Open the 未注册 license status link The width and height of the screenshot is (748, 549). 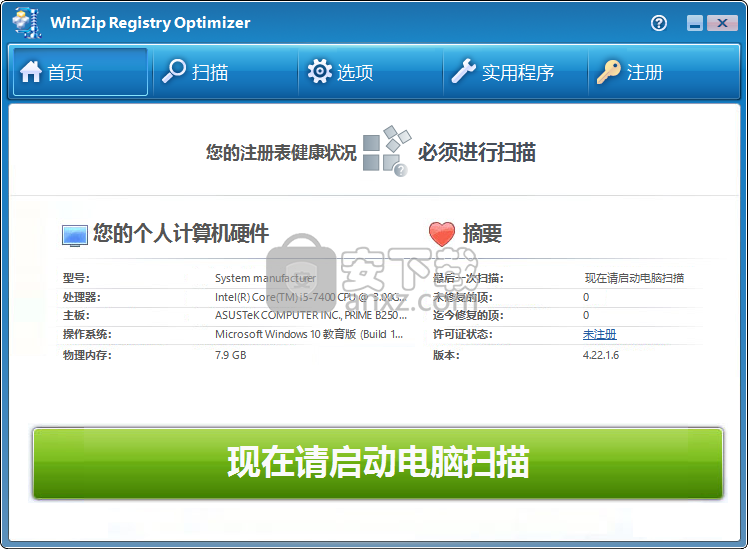click(600, 334)
